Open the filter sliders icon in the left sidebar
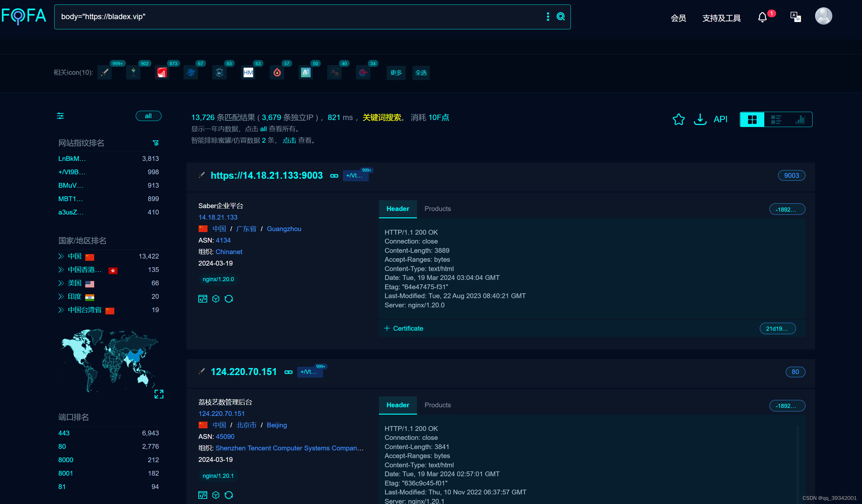 tap(61, 116)
